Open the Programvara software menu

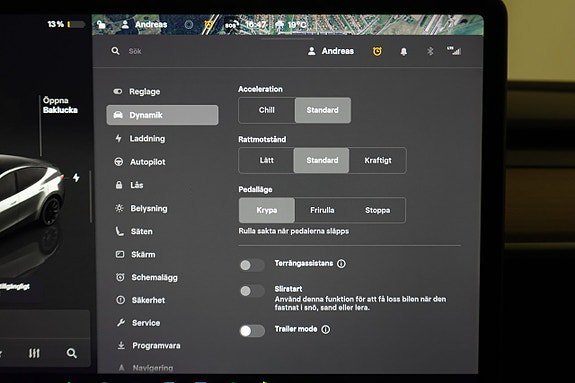(x=149, y=346)
